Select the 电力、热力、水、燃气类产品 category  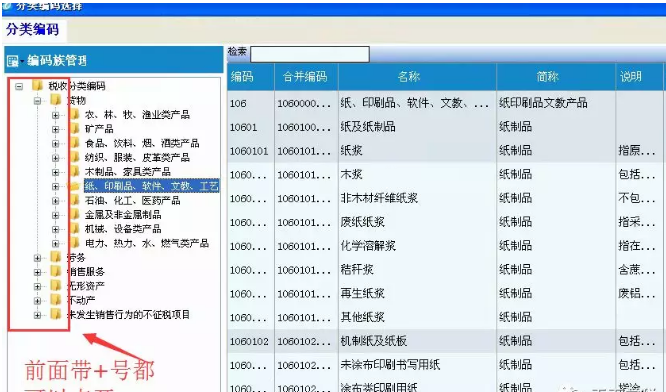[x=147, y=243]
